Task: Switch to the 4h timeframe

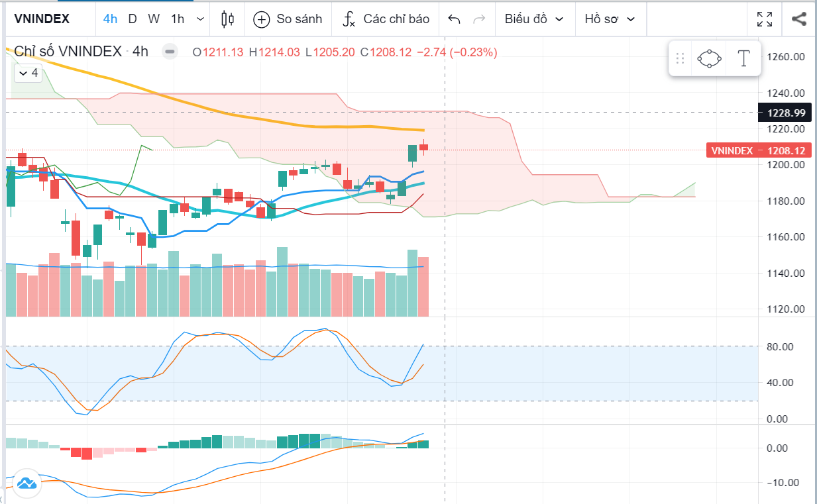Action: tap(110, 19)
